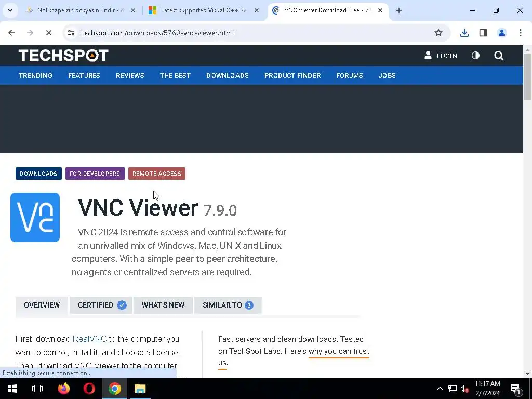Screen dimensions: 532x399
Task: Open THE BEST in the navigation bar
Action: coord(175,76)
